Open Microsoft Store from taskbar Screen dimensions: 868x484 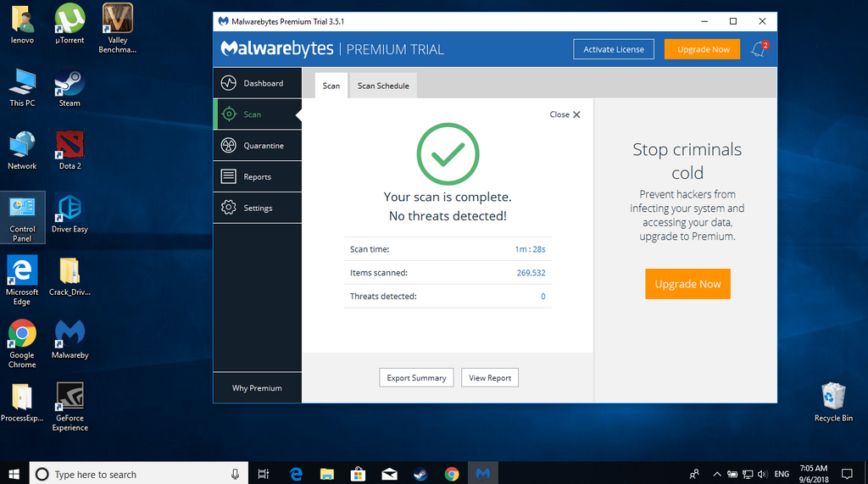[x=359, y=474]
